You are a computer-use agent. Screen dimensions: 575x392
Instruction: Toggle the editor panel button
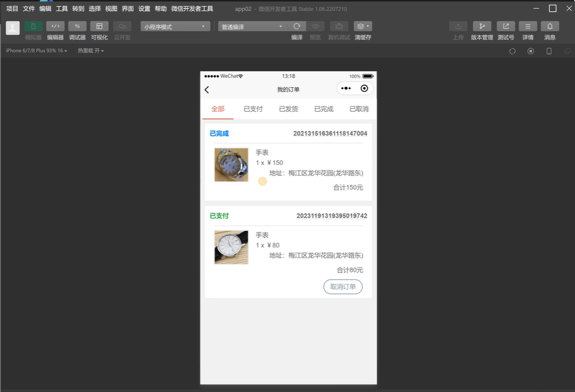(55, 27)
